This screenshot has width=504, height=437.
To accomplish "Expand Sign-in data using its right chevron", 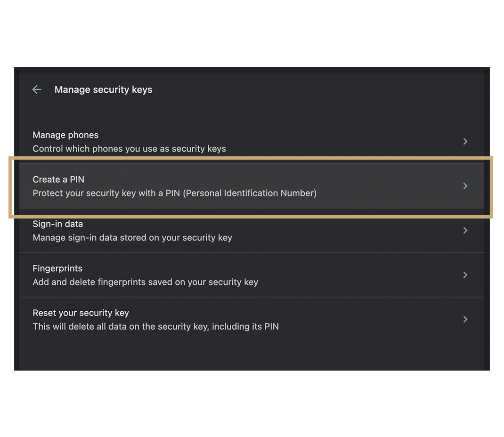I will (x=465, y=230).
